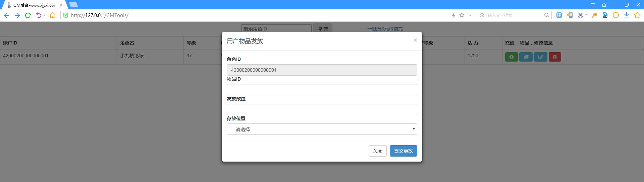
Task: Click the scissors screenshot icon
Action: click(x=580, y=15)
